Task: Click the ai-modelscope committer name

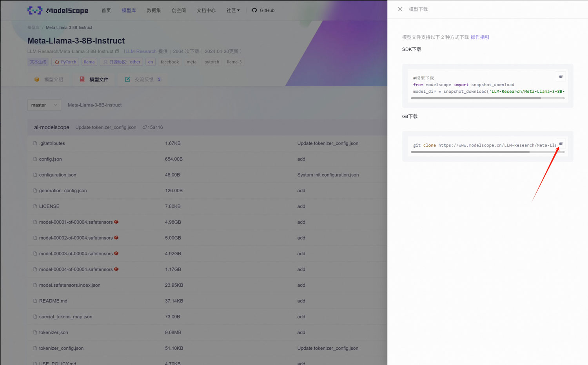Action: tap(52, 127)
